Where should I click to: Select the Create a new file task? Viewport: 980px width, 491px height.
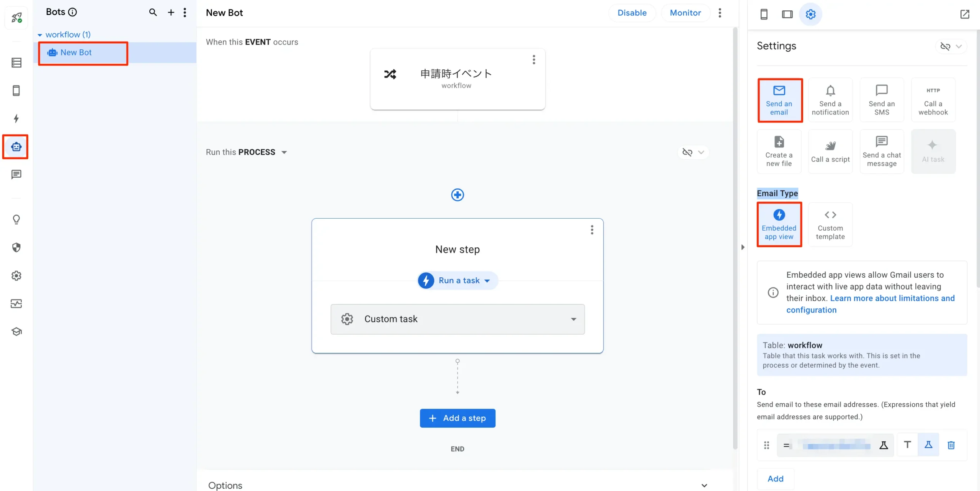point(779,151)
